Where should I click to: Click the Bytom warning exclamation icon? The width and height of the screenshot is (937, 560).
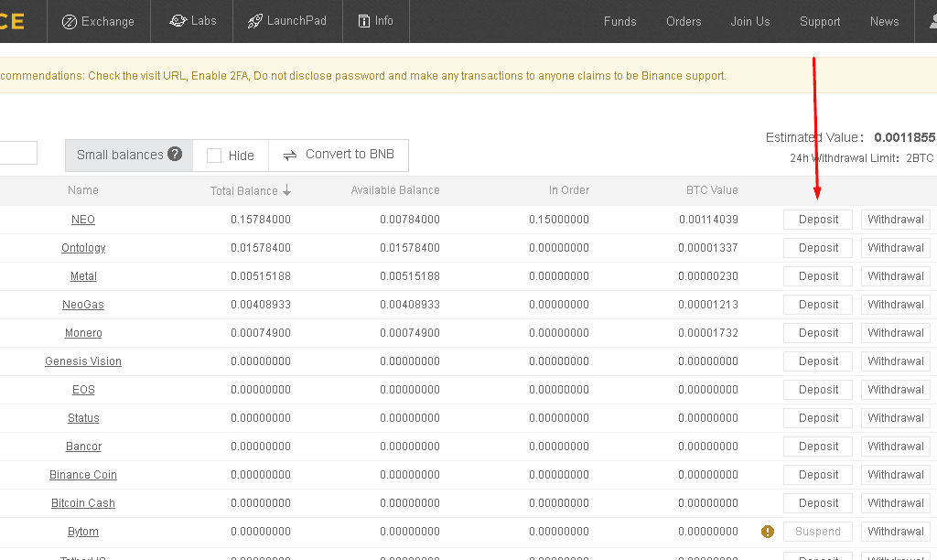[x=768, y=532]
